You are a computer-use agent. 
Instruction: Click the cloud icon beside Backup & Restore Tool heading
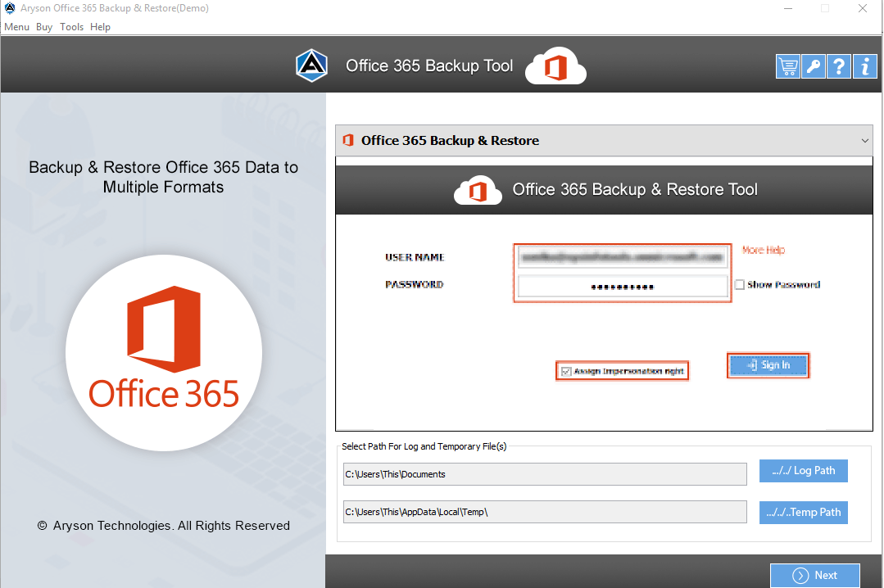click(478, 191)
